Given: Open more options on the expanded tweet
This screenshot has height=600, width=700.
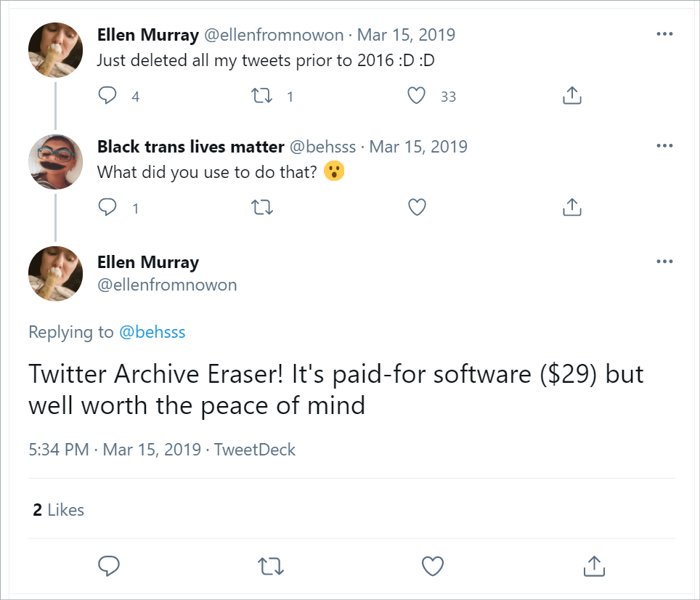Looking at the screenshot, I should point(664,261).
